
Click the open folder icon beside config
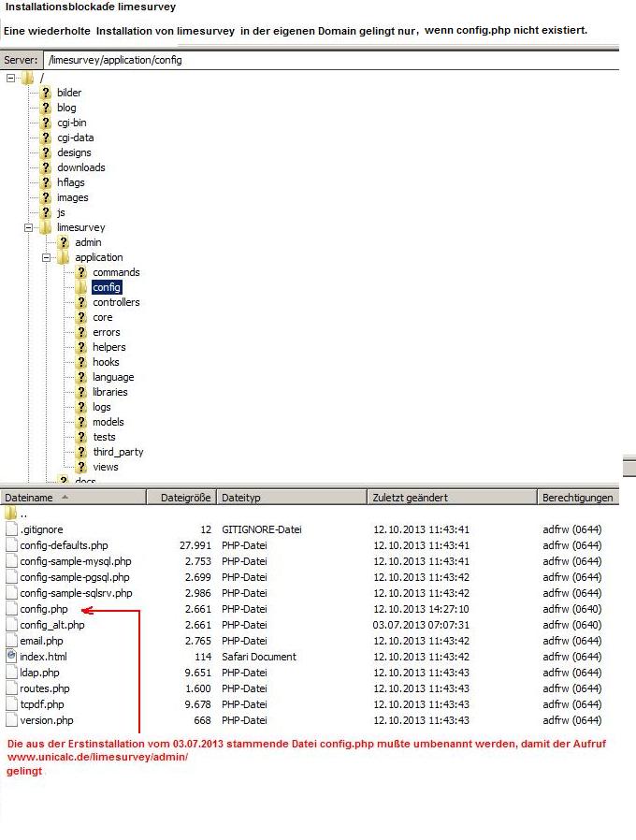point(81,288)
